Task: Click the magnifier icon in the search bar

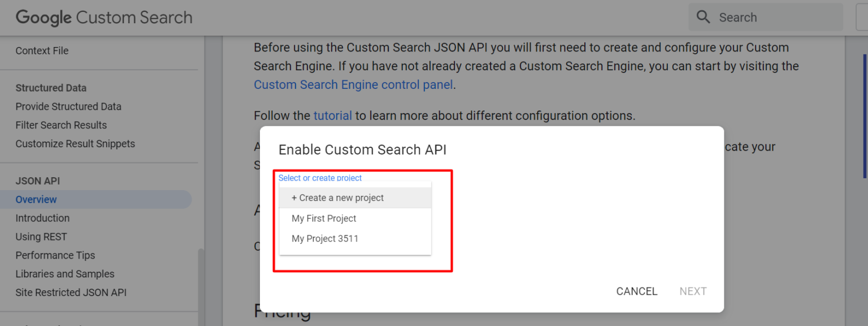Action: [703, 17]
